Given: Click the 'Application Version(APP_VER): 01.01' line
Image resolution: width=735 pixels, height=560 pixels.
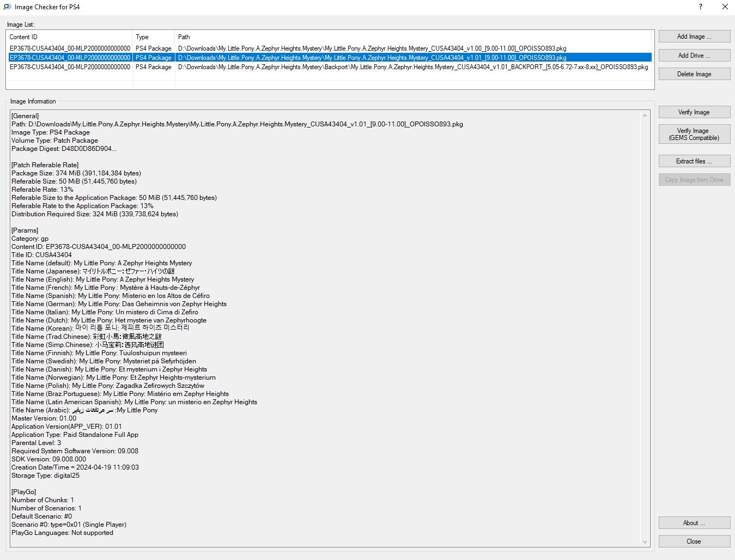Looking at the screenshot, I should 66,427.
